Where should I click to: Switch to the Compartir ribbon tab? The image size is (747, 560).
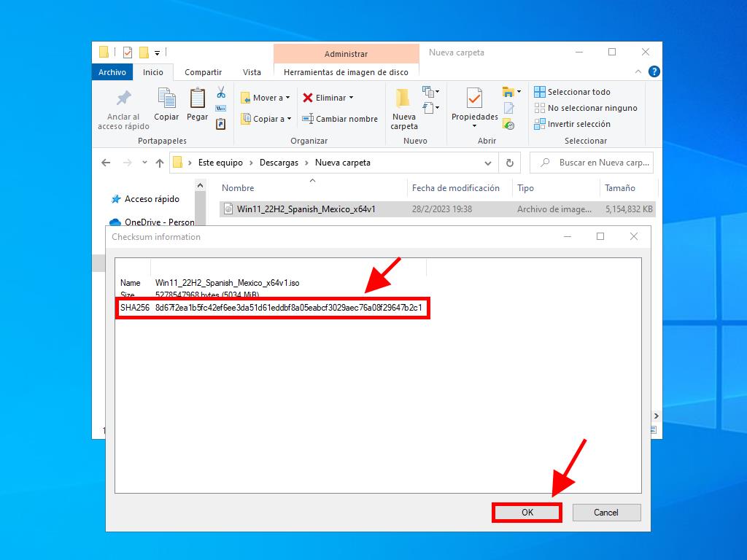click(x=203, y=72)
